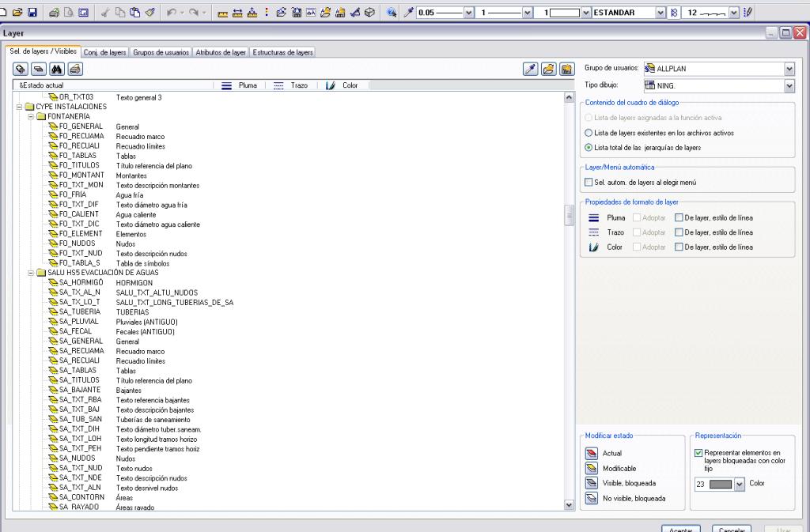
Task: Click the layer list scrollbar down arrow
Action: tap(569, 505)
